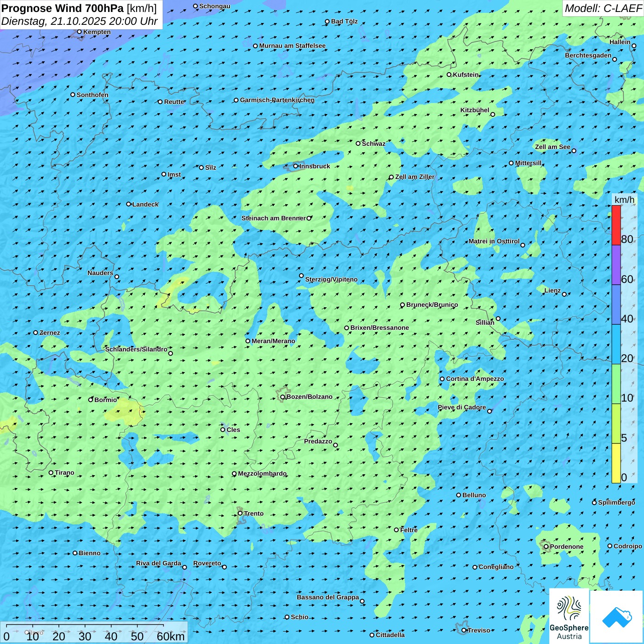644x644 pixels.
Task: Click the Treviso city label
Action: point(479,630)
